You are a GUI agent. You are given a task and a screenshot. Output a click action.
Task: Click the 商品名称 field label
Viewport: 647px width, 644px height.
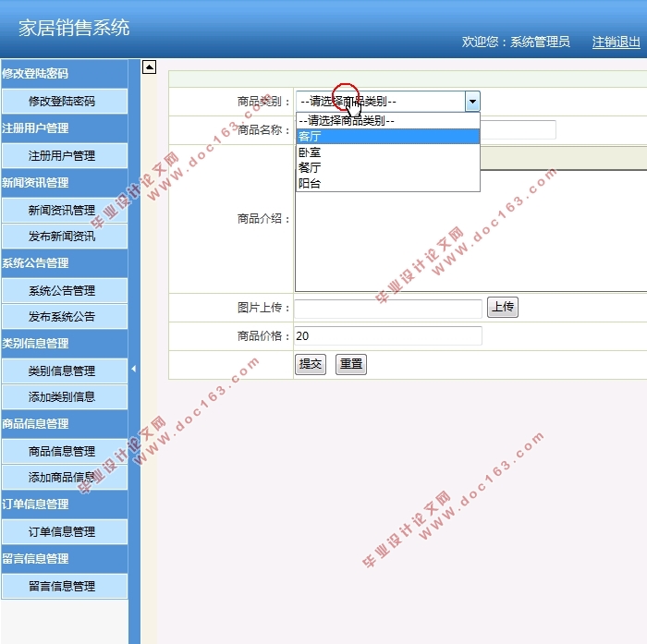(x=263, y=130)
